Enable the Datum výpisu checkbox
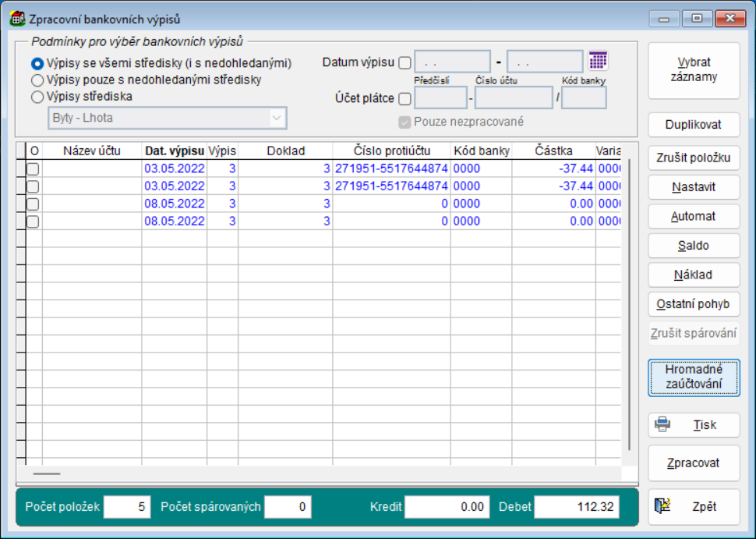This screenshot has width=756, height=539. pyautogui.click(x=404, y=62)
